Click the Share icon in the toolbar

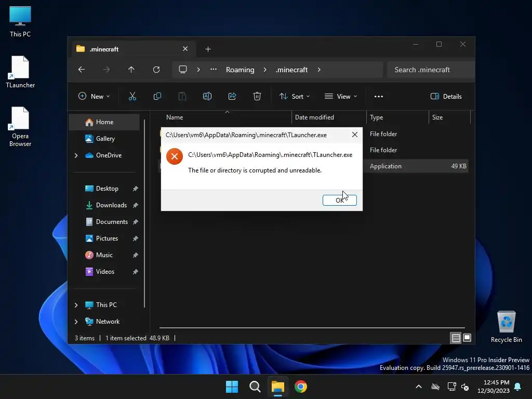pyautogui.click(x=232, y=96)
